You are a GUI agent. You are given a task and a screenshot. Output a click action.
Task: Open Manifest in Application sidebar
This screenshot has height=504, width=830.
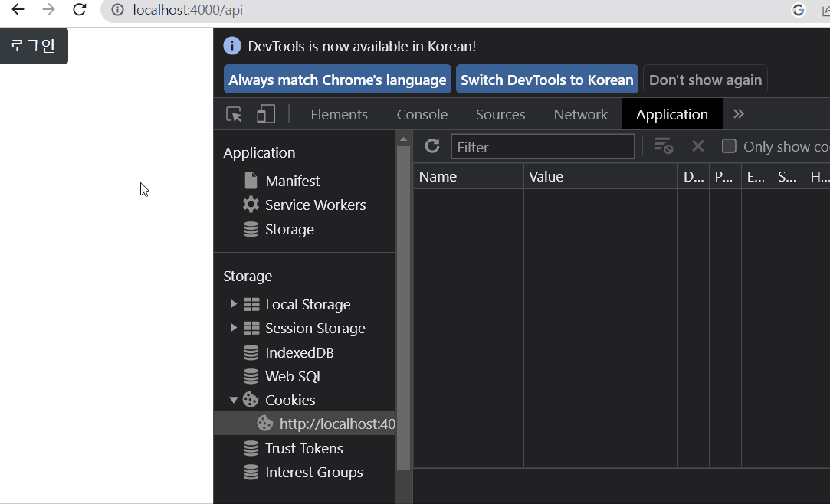(x=293, y=181)
